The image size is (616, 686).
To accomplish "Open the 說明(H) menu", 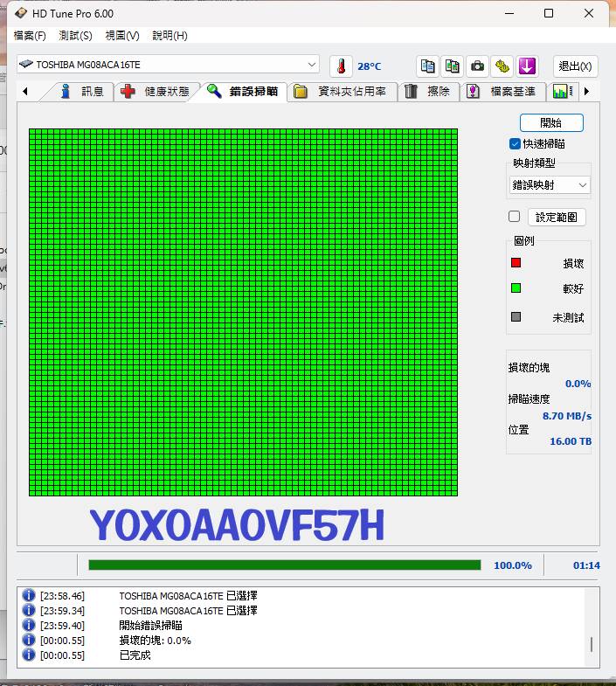I will [x=170, y=36].
